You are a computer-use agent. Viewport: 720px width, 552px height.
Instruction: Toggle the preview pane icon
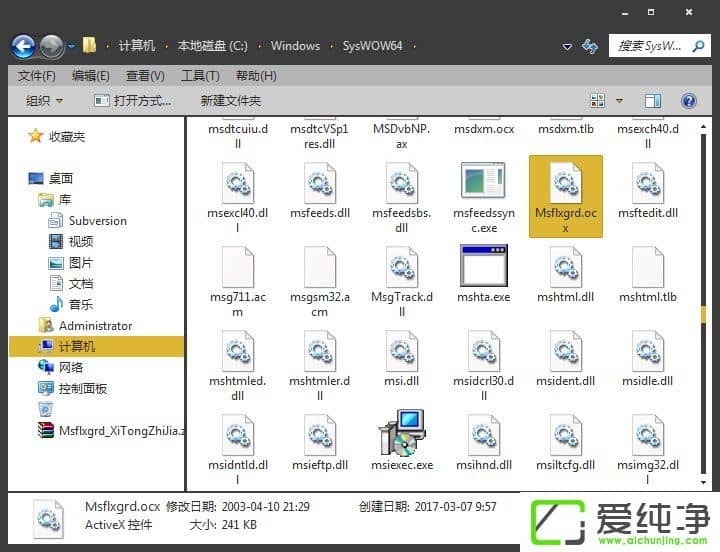[x=652, y=100]
